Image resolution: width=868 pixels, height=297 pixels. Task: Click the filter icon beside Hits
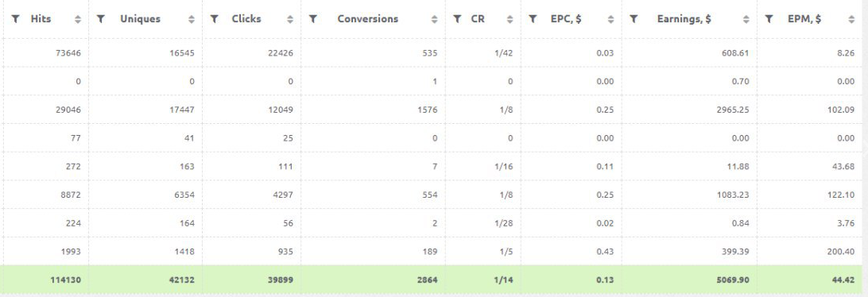click(x=16, y=19)
